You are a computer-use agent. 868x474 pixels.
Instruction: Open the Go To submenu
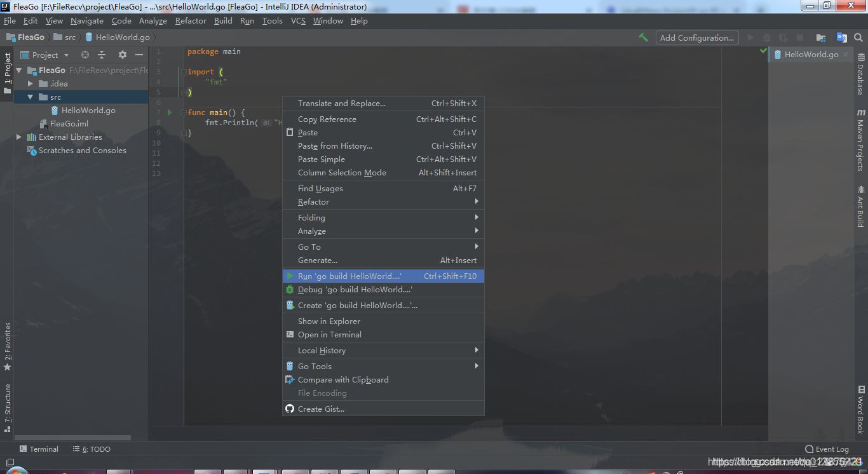(383, 247)
